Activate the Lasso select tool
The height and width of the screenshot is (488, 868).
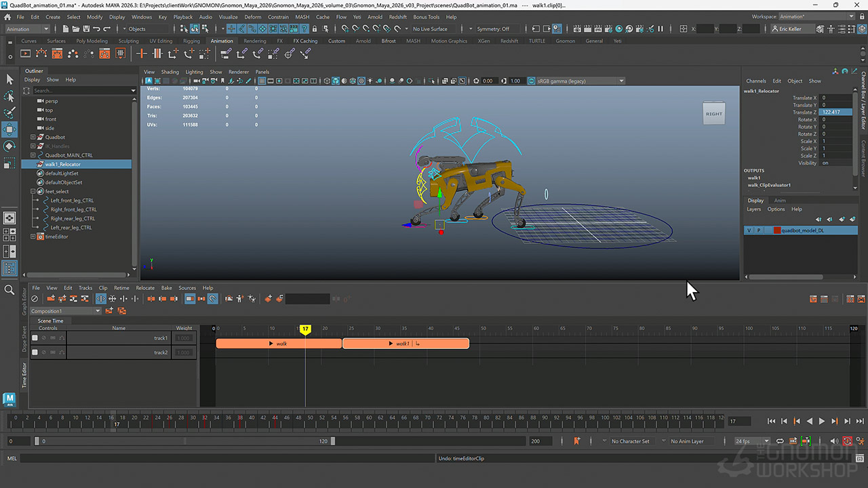[9, 96]
